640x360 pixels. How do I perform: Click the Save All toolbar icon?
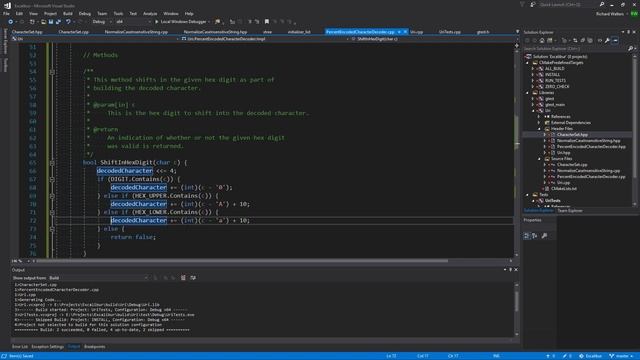tap(58, 22)
